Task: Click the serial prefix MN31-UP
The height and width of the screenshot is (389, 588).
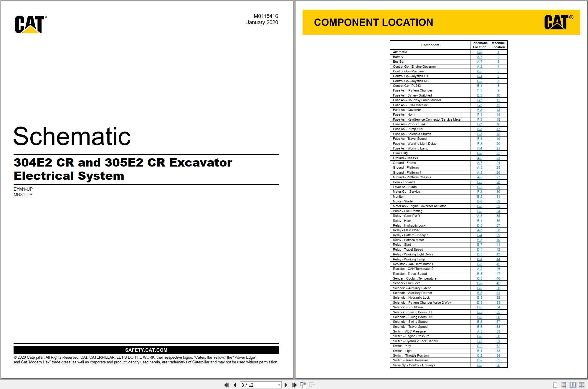Action: (23, 195)
